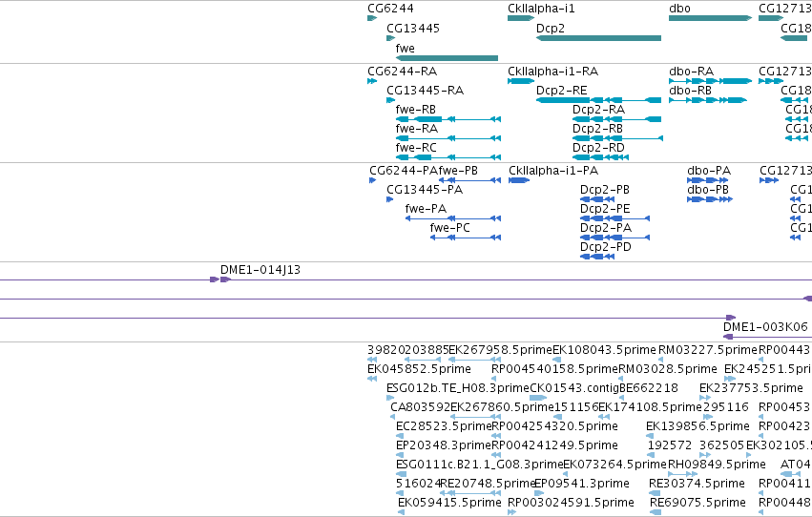Click the RE69075.5prime EST label
The width and height of the screenshot is (812, 517).
pos(698,503)
